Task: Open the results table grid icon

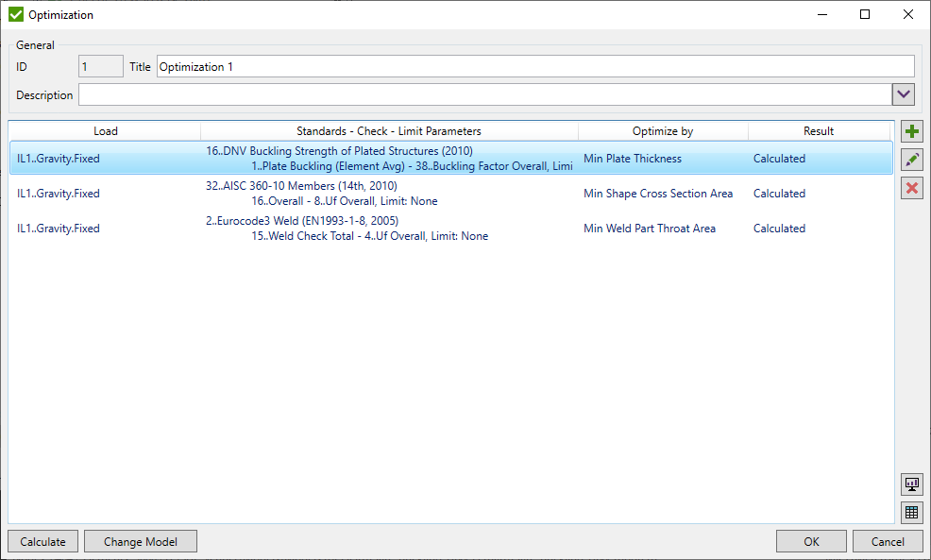Action: pos(911,512)
